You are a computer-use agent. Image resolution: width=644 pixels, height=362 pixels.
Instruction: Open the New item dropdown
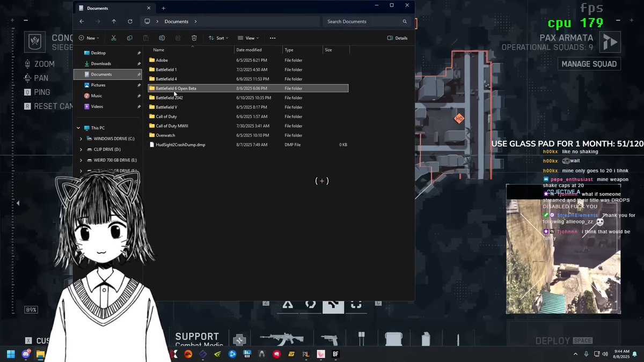89,38
